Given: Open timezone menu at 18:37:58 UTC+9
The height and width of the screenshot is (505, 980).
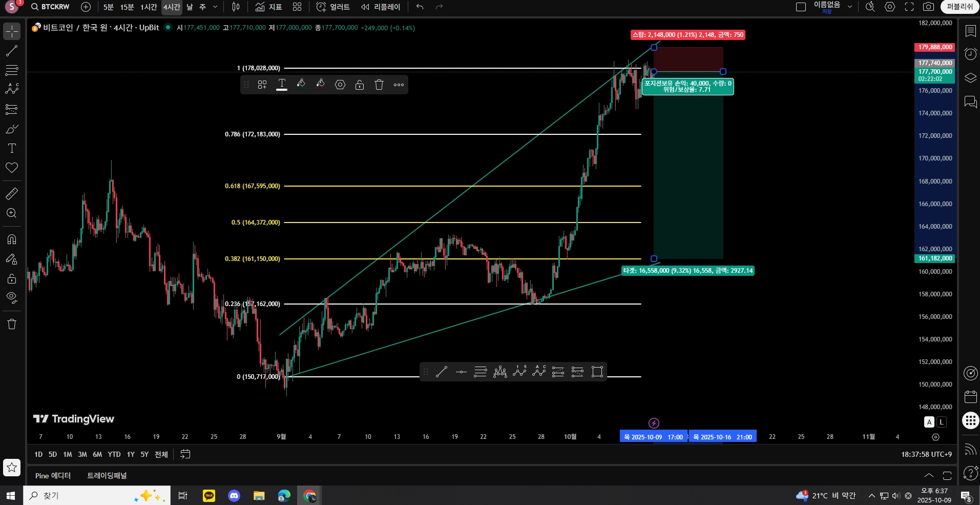Looking at the screenshot, I should tap(926, 454).
